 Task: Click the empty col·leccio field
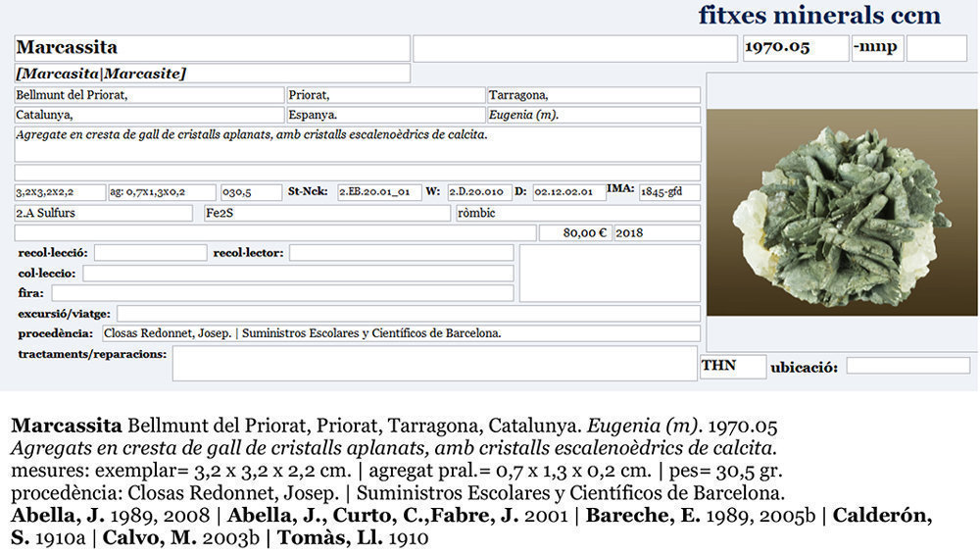point(298,274)
